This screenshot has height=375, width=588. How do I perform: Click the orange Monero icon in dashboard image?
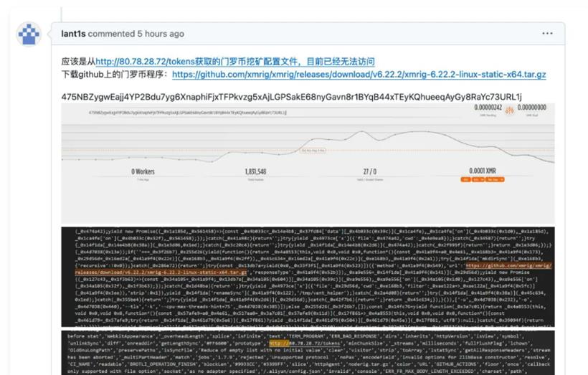click(x=510, y=110)
